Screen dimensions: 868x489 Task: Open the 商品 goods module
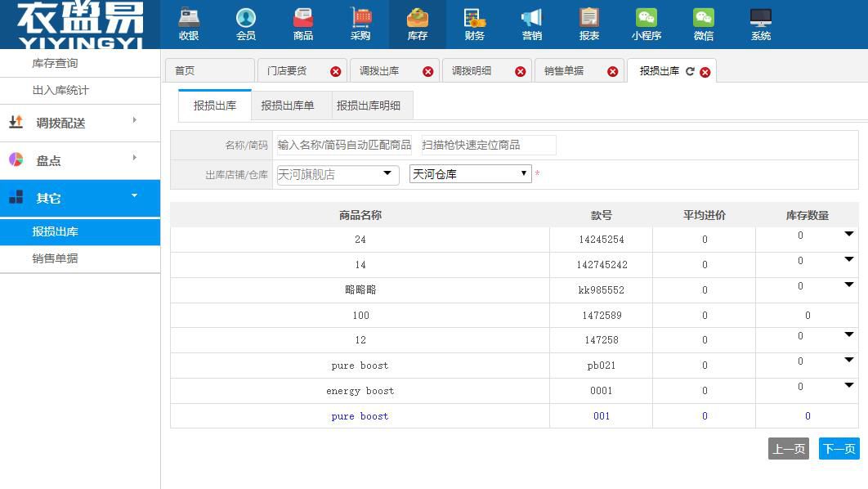pyautogui.click(x=303, y=24)
